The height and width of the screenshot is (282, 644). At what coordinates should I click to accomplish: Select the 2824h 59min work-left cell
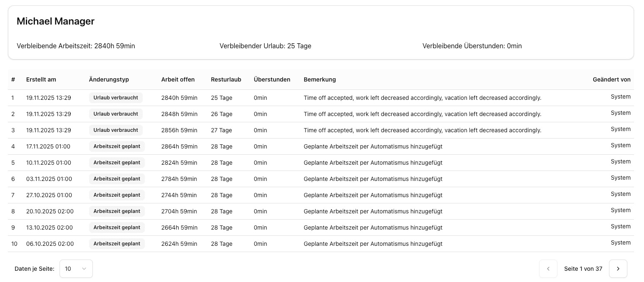pos(179,163)
